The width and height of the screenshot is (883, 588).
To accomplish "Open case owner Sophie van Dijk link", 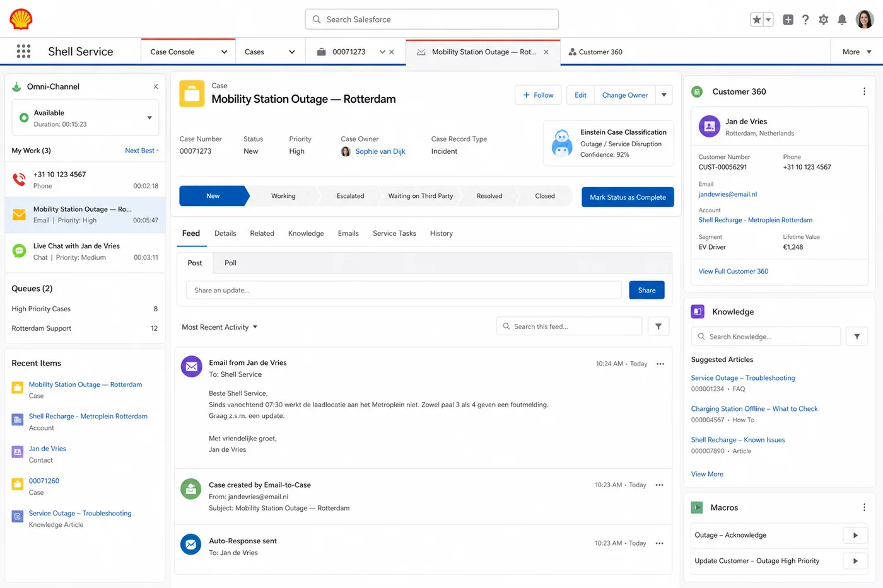I will [x=380, y=151].
